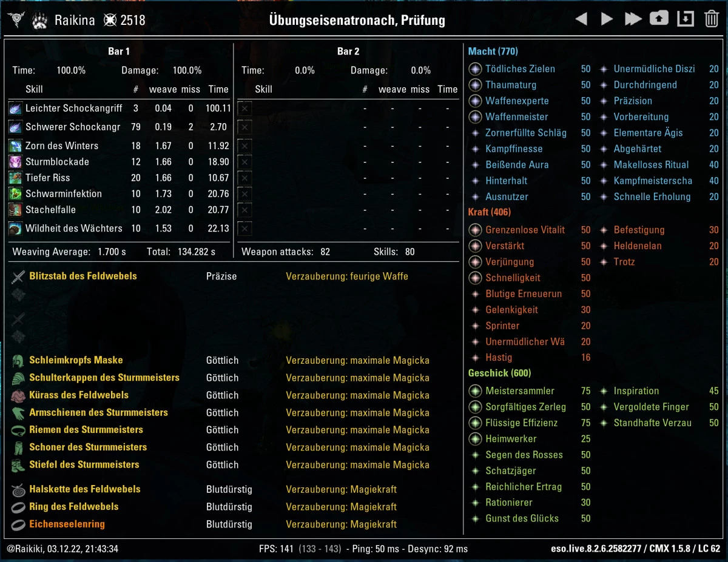Screen dimensions: 728x562
Task: Click the Vergoldete Finger champion skill name
Action: 651,407
